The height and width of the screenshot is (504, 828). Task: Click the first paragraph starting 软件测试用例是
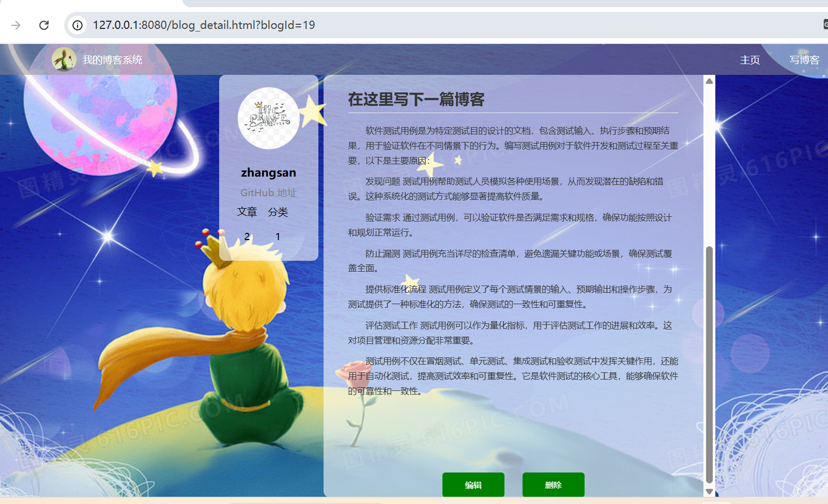513,146
